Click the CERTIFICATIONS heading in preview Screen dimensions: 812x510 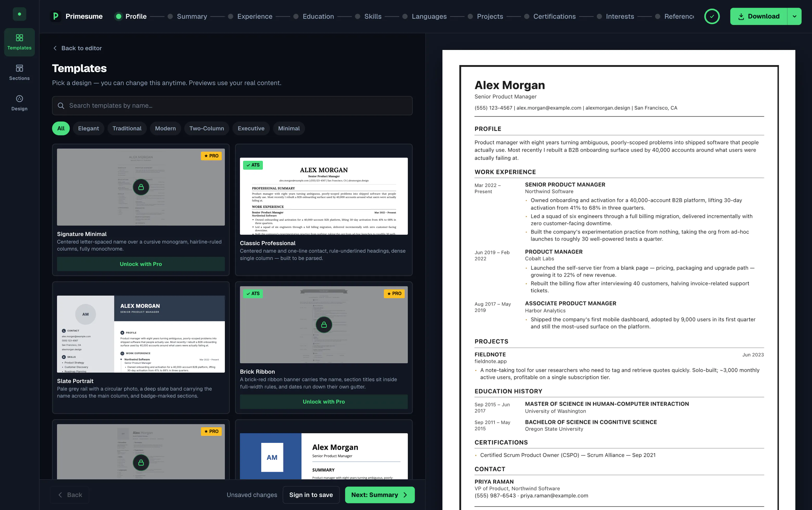point(501,443)
